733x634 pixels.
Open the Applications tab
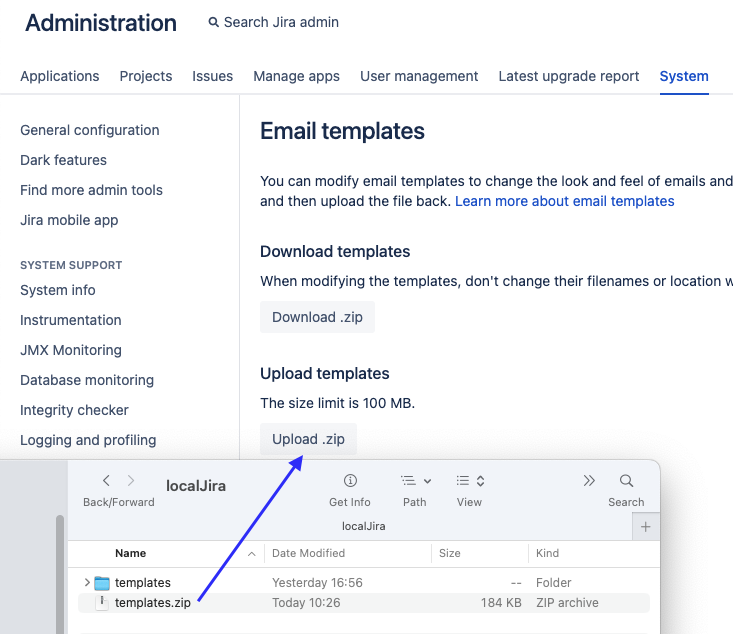click(x=60, y=76)
